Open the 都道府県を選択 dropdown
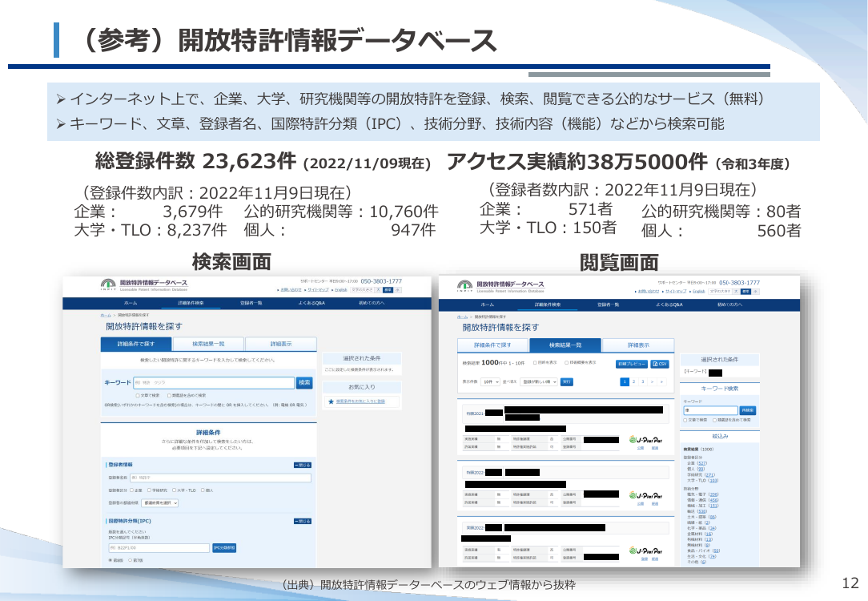Viewport: 868px width, 601px height. click(160, 503)
